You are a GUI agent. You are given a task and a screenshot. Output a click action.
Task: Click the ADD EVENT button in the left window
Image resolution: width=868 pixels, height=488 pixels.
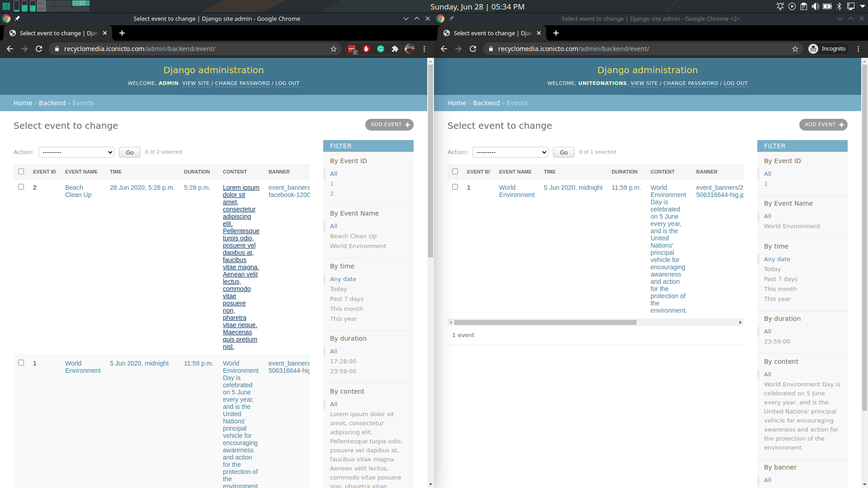389,125
